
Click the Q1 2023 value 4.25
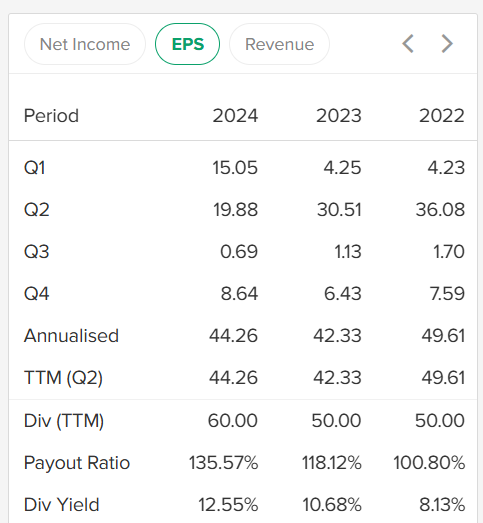(343, 167)
